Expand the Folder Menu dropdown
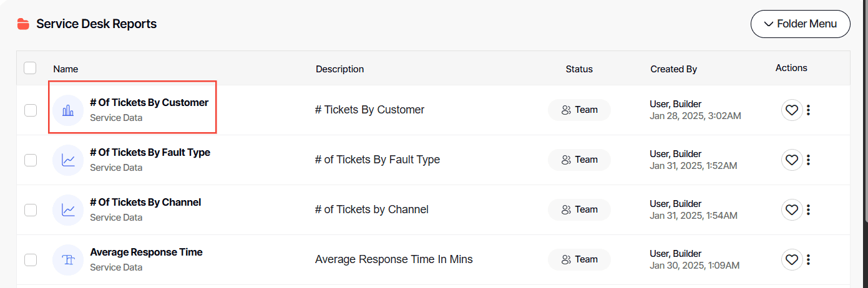The height and width of the screenshot is (288, 868). (800, 24)
